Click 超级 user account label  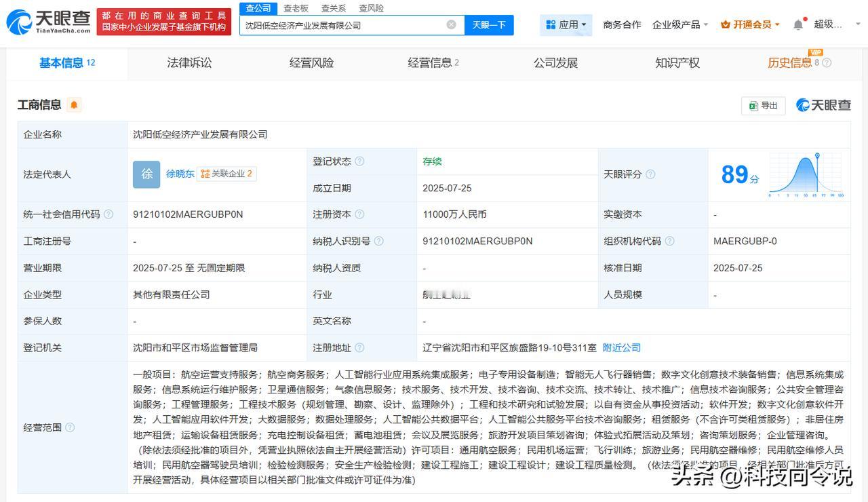tap(828, 24)
